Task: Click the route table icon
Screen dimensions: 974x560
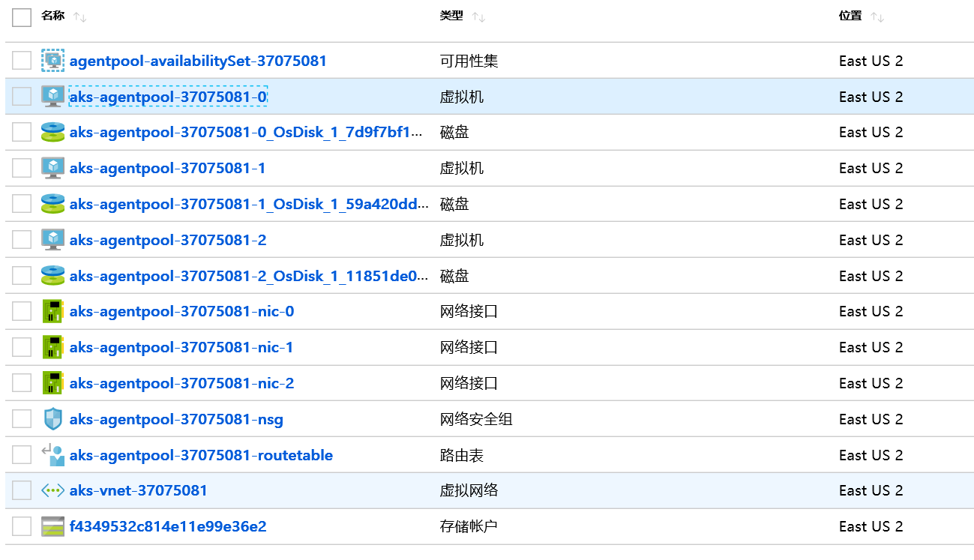Action: click(x=52, y=455)
